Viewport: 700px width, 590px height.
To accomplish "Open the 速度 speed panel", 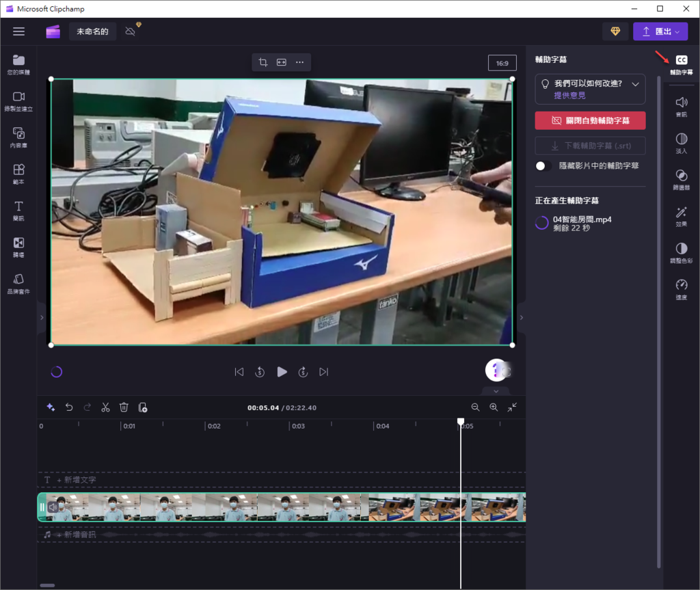I will click(x=681, y=289).
